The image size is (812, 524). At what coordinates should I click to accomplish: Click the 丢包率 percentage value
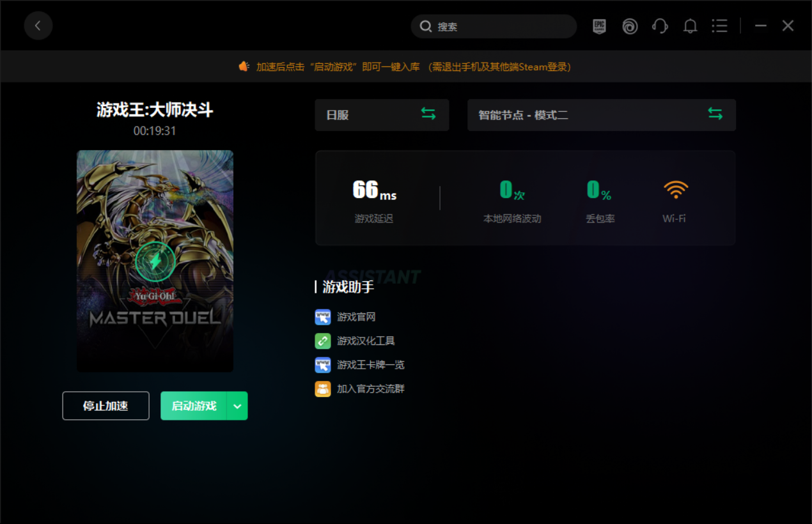pos(599,190)
